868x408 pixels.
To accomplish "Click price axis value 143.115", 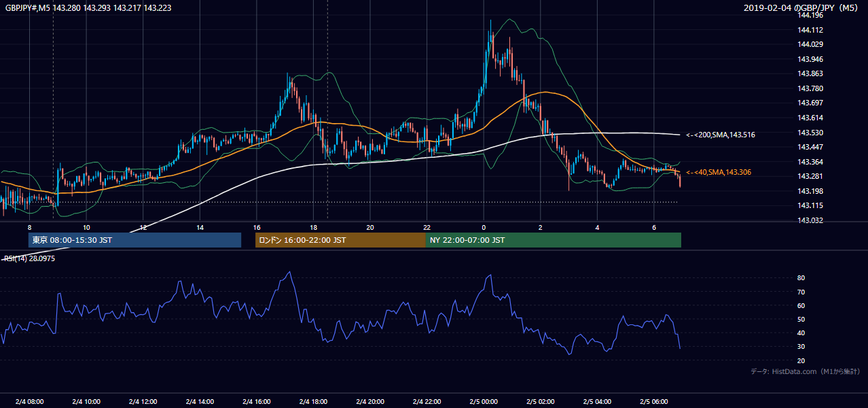I will 811,205.
